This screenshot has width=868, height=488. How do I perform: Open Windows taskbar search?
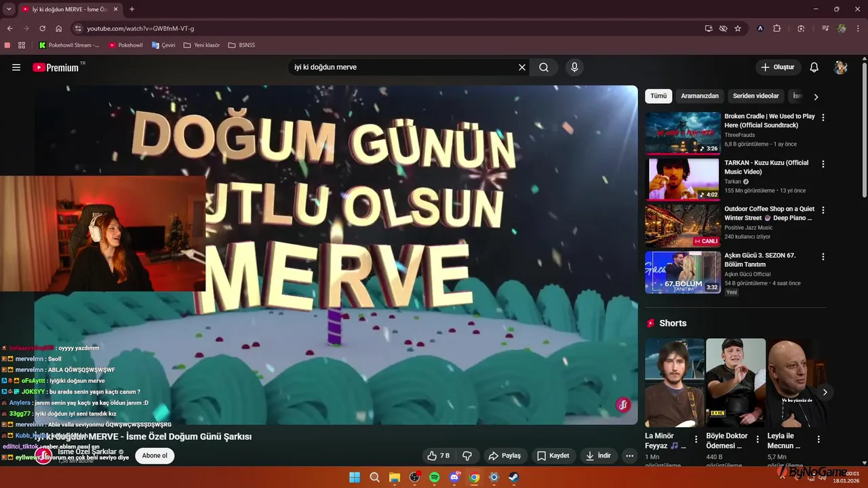click(x=374, y=477)
